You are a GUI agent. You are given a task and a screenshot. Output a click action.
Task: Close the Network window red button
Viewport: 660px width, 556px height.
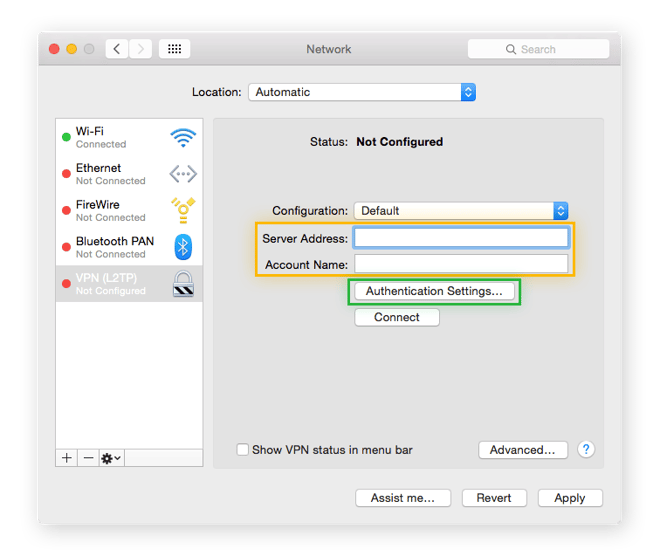(x=54, y=49)
